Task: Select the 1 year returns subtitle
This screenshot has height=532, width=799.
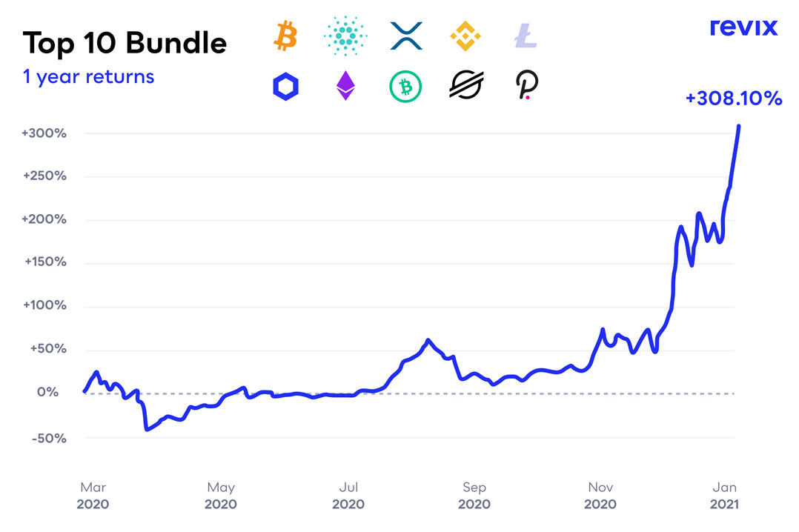Action: point(88,76)
